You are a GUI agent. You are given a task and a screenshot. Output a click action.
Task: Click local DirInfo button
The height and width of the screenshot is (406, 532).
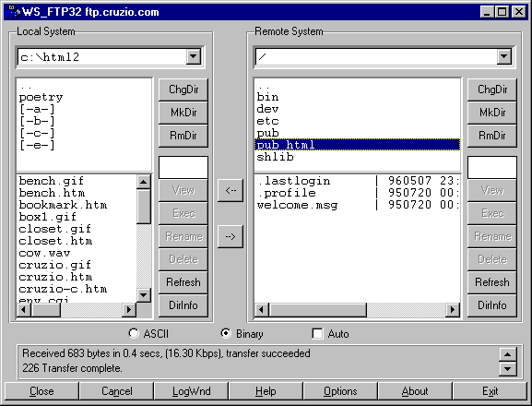183,305
